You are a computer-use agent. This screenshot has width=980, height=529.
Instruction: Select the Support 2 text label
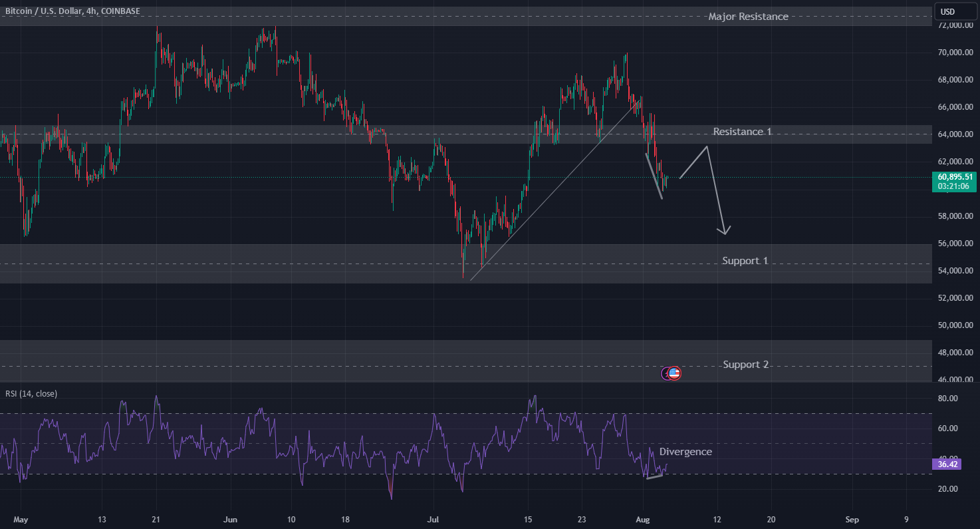[745, 365]
